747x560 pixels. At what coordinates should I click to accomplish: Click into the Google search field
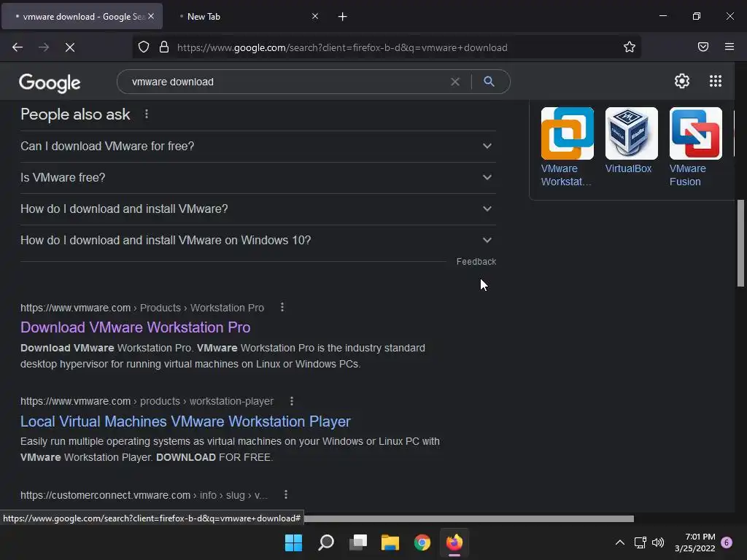[286, 82]
